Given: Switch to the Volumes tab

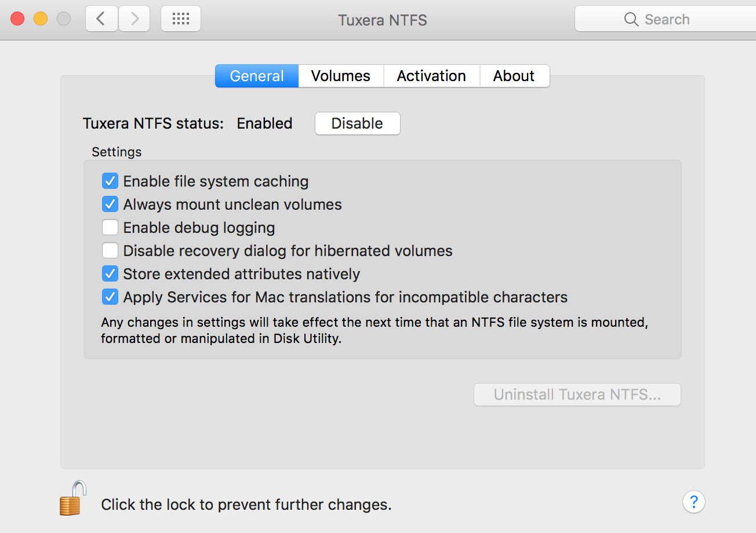Looking at the screenshot, I should point(341,76).
